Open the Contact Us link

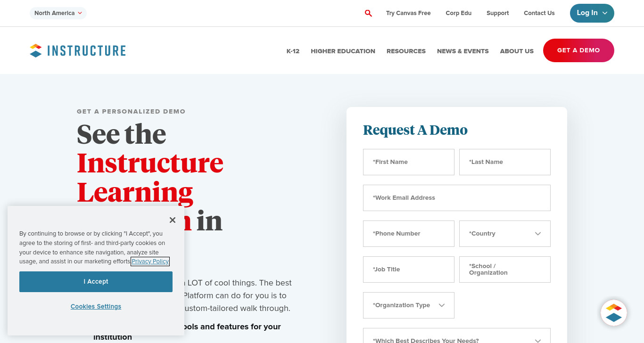tap(539, 13)
